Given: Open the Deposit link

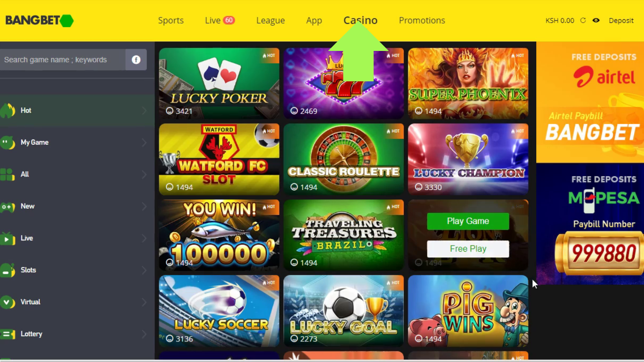Looking at the screenshot, I should [621, 21].
